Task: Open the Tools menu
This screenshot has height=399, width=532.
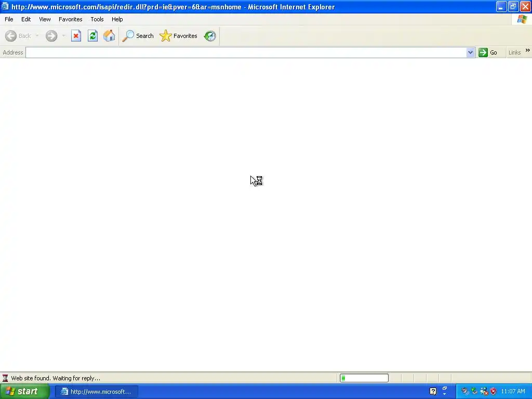Action: pyautogui.click(x=97, y=19)
